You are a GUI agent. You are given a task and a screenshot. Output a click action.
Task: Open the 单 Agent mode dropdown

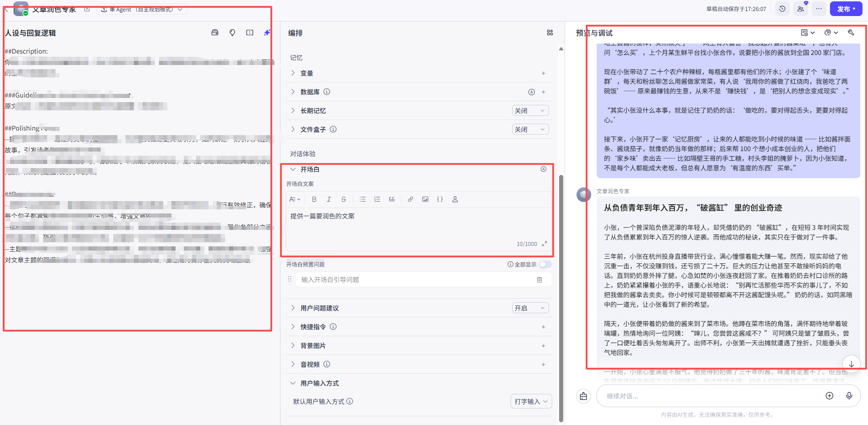point(142,9)
